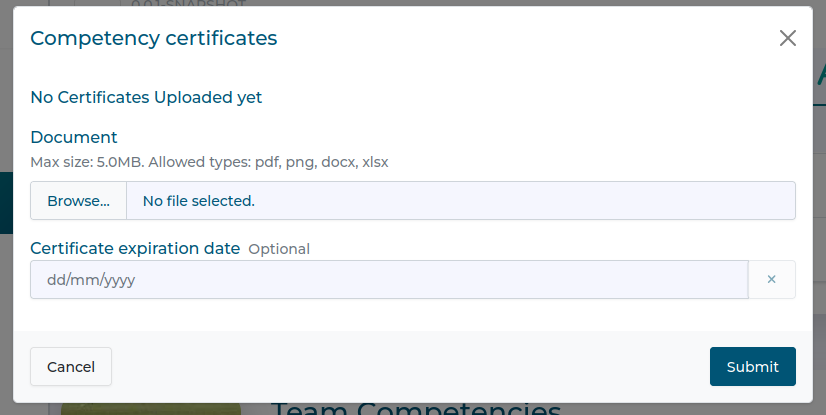Click the Team Competencies heading behind the dialog
This screenshot has width=826, height=415.
pos(415,409)
